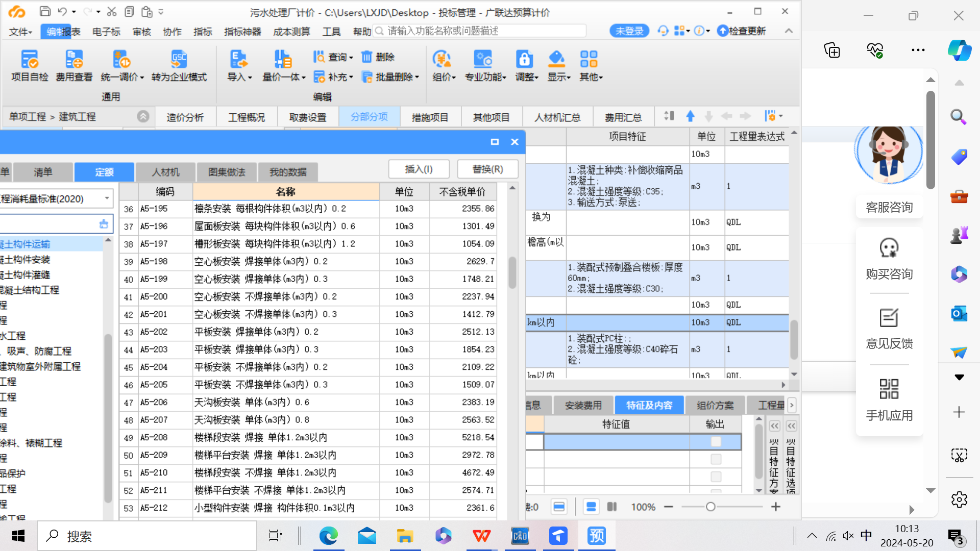
Task: Click the undo icon in title bar
Action: (62, 11)
